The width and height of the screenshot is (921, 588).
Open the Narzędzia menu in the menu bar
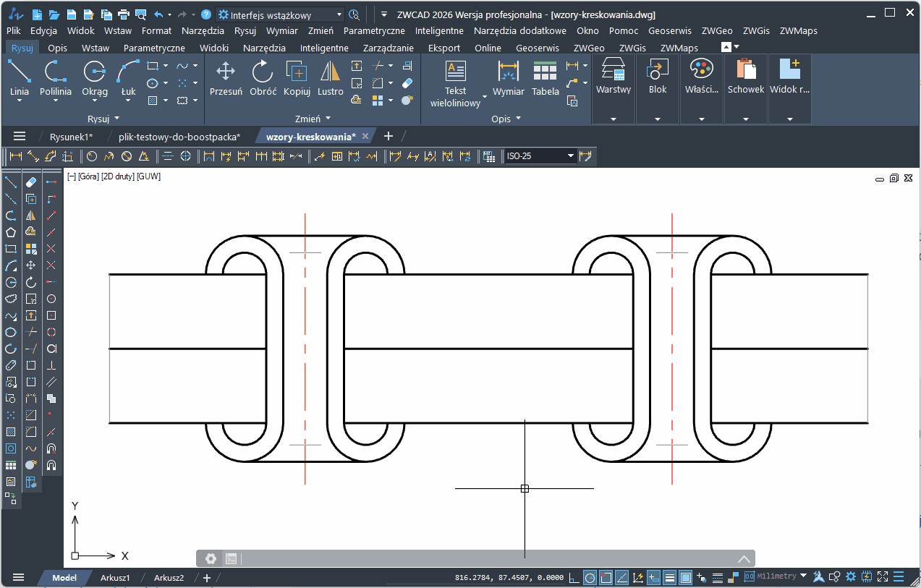click(203, 31)
